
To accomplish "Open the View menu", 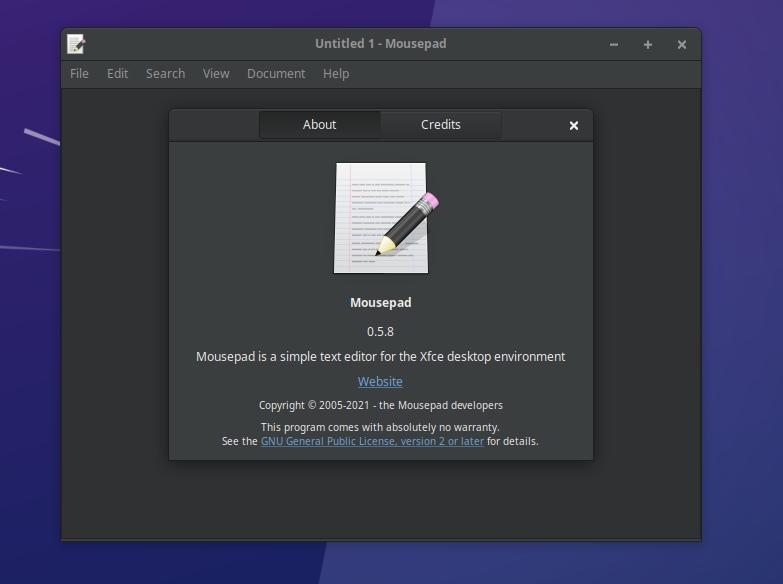I will [216, 73].
